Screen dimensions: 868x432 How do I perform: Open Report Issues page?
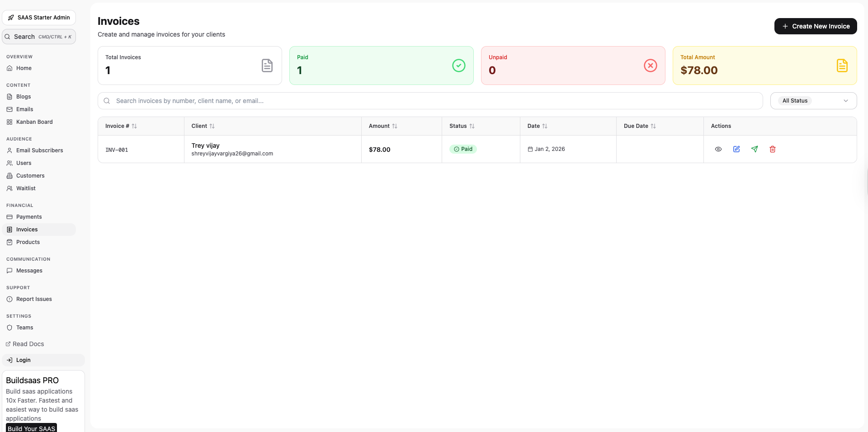(x=39, y=299)
